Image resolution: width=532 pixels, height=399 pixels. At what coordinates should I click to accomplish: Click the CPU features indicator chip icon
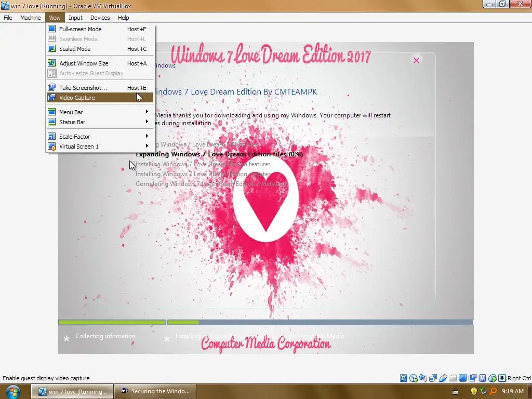click(x=482, y=378)
